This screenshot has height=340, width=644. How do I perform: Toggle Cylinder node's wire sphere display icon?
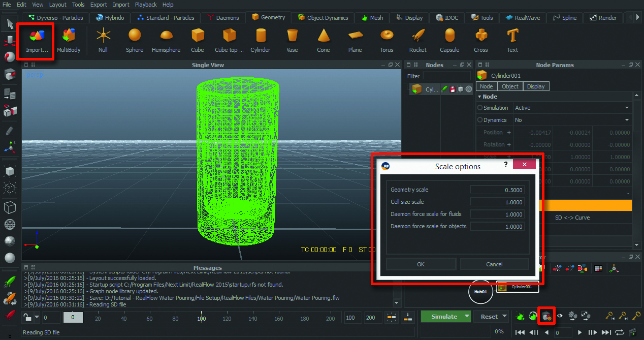click(469, 89)
